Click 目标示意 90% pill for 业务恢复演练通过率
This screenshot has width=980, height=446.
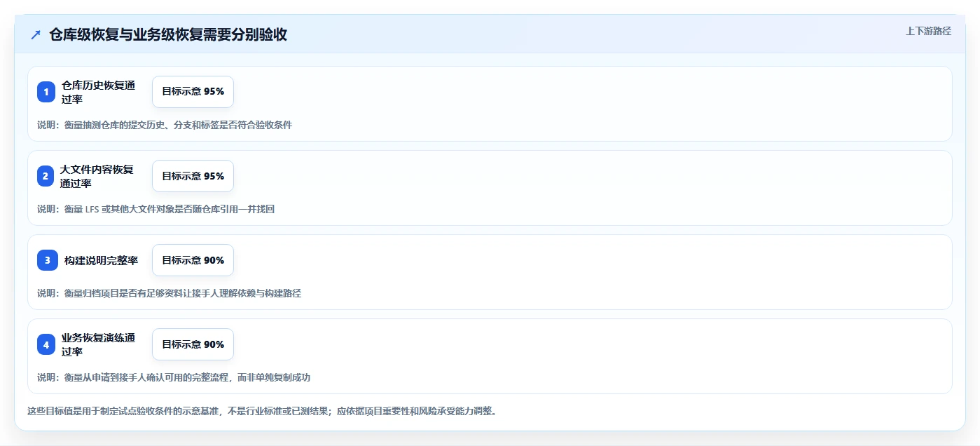click(x=193, y=344)
